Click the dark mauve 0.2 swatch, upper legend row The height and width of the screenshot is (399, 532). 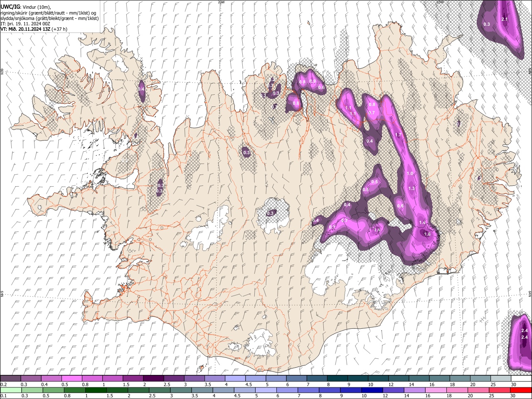10,379
